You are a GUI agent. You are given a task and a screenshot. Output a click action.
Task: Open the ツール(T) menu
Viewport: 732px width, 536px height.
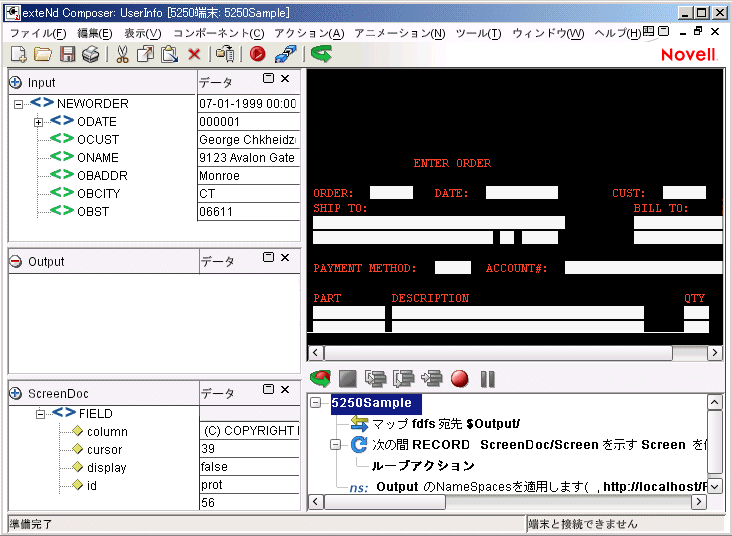point(479,33)
